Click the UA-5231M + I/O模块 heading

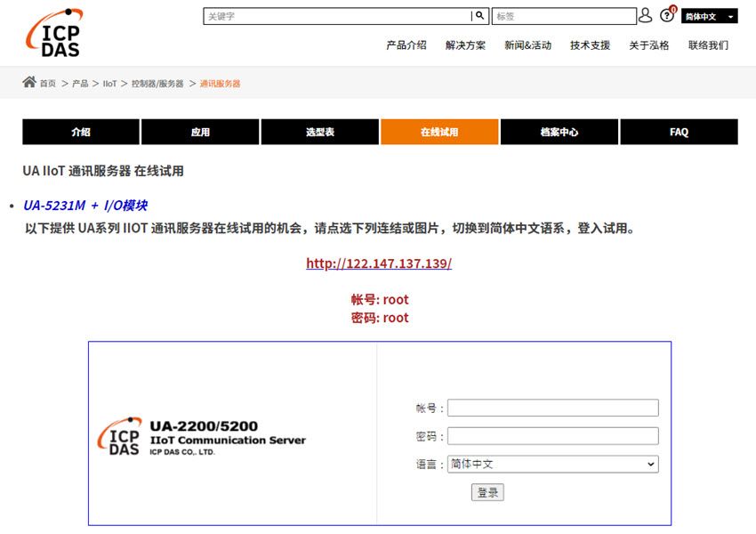(x=85, y=206)
